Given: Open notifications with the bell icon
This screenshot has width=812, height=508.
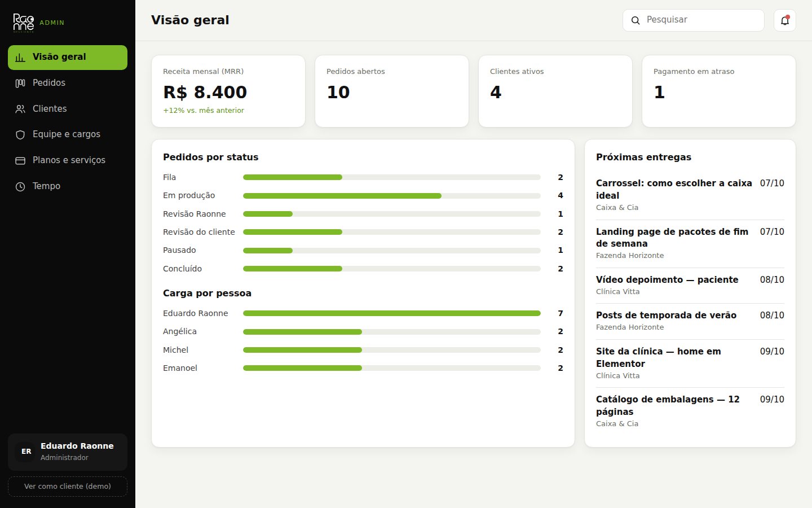Looking at the screenshot, I should [784, 20].
